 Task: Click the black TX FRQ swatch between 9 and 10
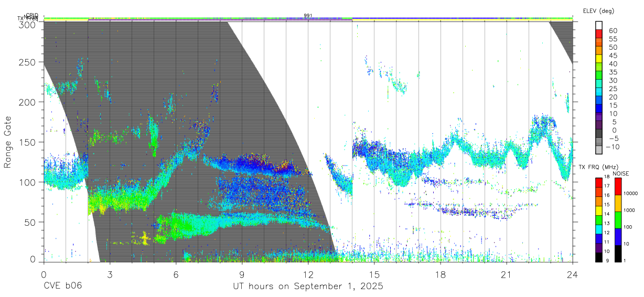(599, 257)
